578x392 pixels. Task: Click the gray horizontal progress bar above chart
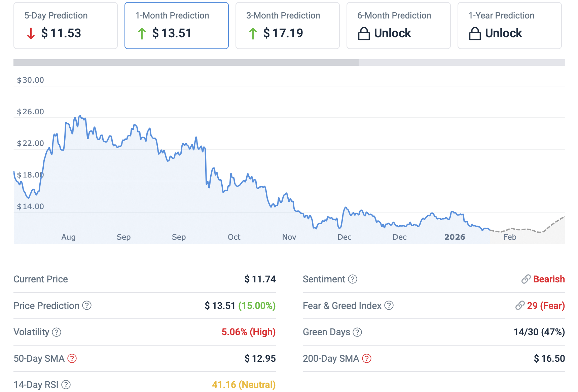186,63
